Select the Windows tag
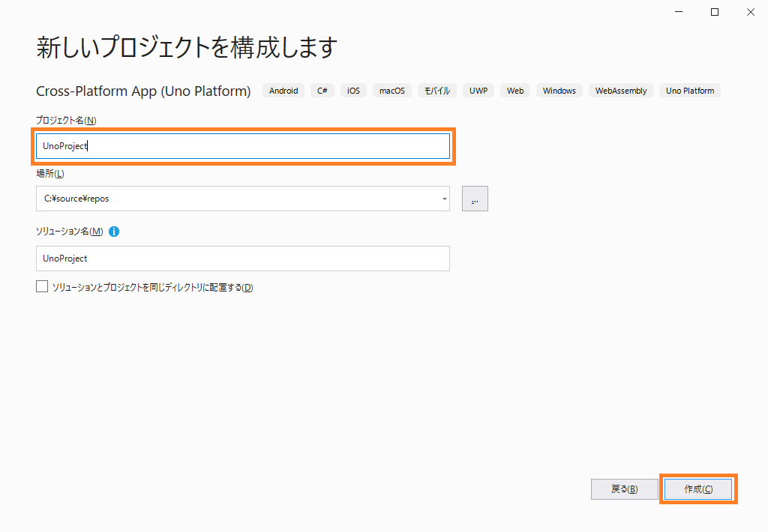The width and height of the screenshot is (768, 532). pyautogui.click(x=559, y=91)
